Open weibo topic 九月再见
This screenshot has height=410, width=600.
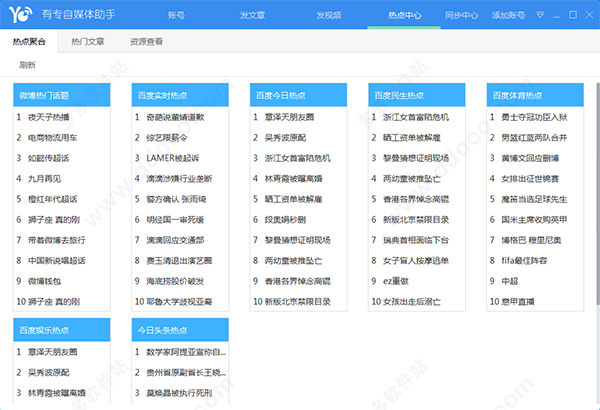click(44, 178)
